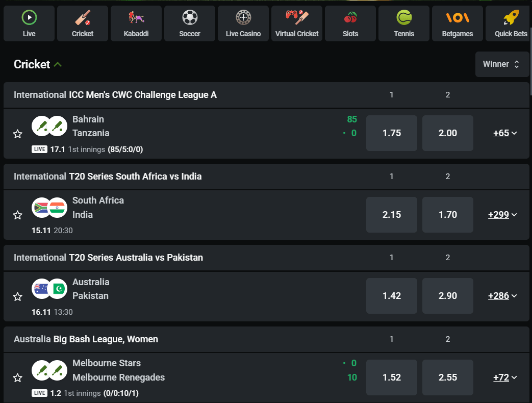532x403 pixels.
Task: Select the Kabaddi sport icon
Action: tap(136, 18)
